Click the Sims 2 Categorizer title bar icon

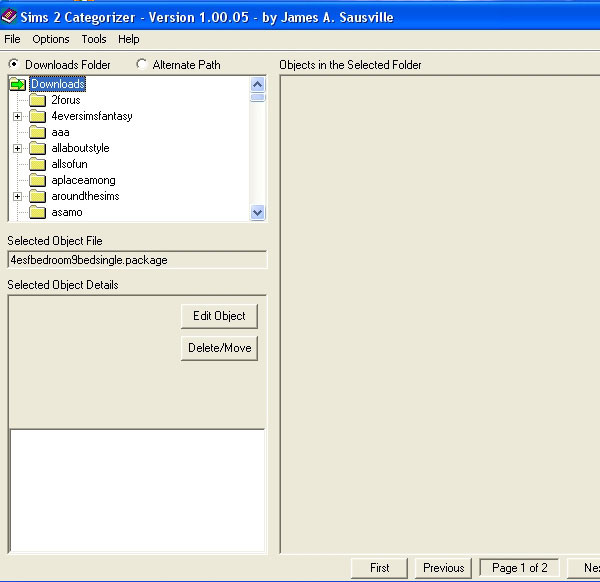tap(9, 16)
